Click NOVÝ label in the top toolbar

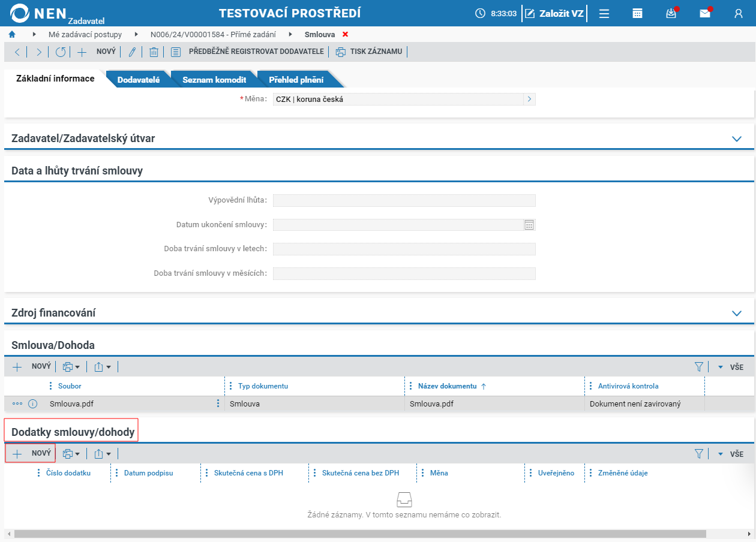(106, 52)
